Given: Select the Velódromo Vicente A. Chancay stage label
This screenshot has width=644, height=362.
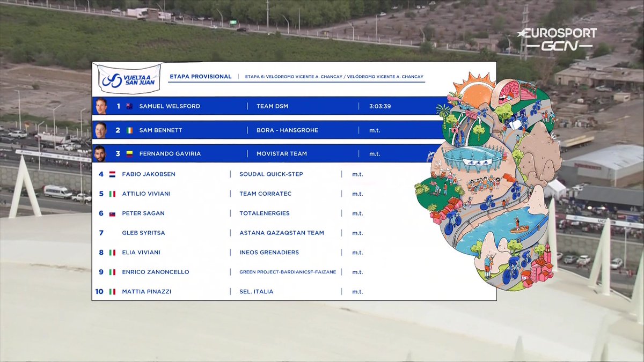Looking at the screenshot, I should (333, 77).
